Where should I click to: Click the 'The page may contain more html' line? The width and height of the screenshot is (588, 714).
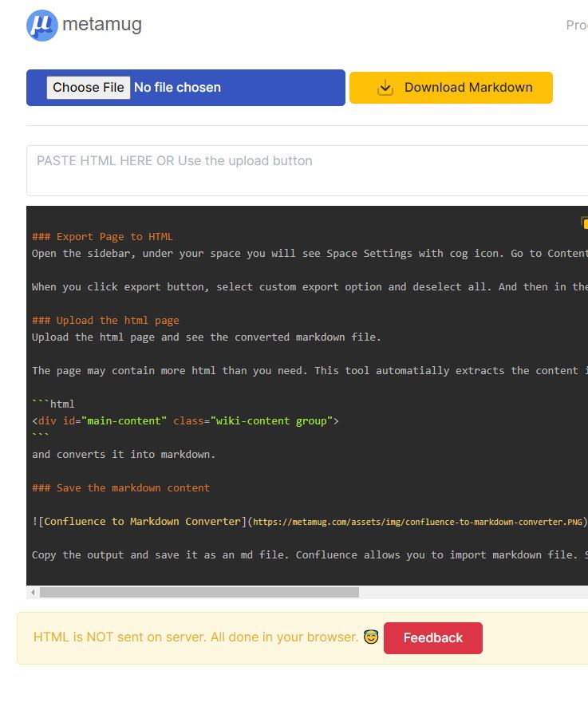[x=310, y=371]
